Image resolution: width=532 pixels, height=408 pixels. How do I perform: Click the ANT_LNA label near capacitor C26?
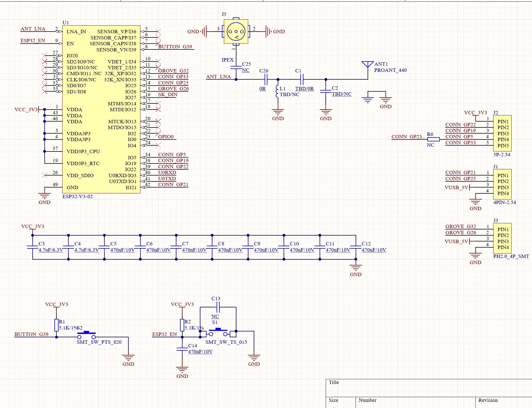[218, 77]
